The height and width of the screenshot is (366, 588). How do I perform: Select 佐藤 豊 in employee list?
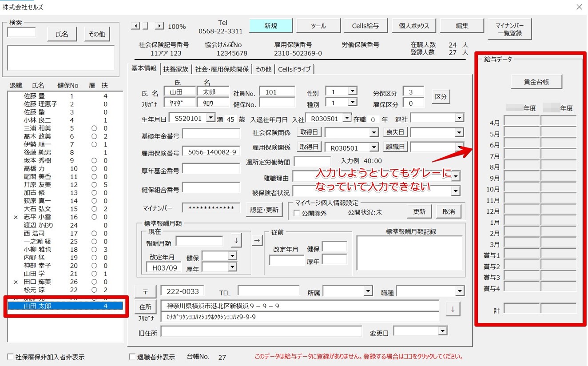tap(66, 96)
